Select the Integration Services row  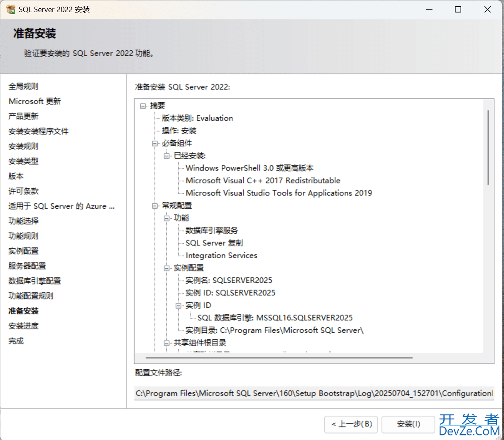pos(221,255)
